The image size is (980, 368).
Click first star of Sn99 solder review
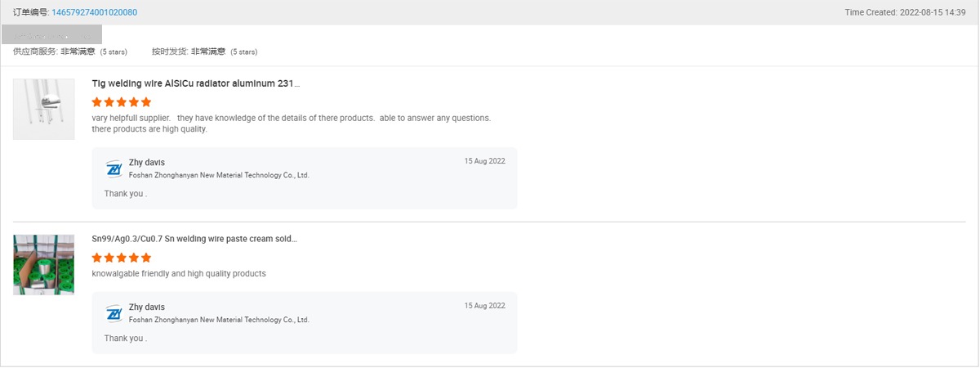[x=97, y=258]
